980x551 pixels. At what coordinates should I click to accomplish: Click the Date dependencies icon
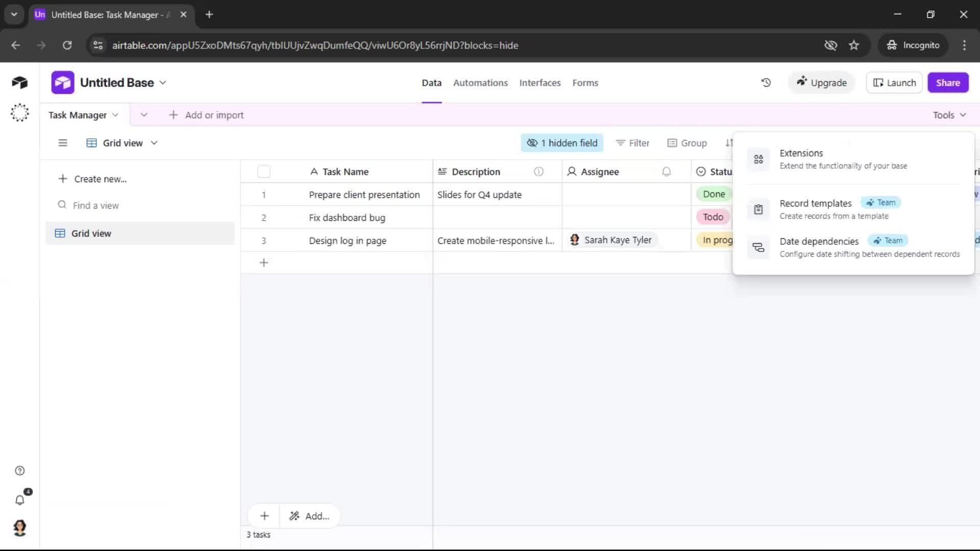coord(758,247)
